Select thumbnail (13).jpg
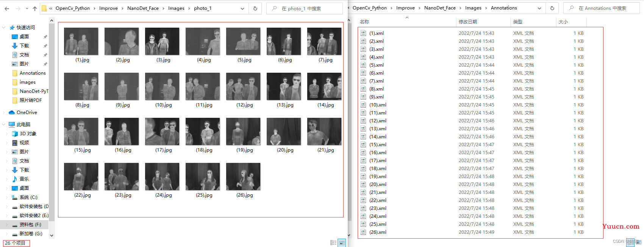The height and width of the screenshot is (247, 644). (284, 86)
